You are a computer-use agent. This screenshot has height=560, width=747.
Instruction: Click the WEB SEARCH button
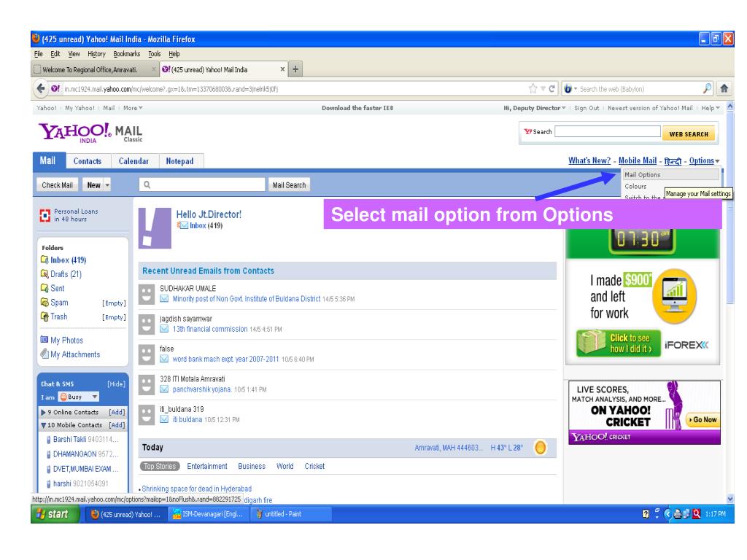[689, 134]
